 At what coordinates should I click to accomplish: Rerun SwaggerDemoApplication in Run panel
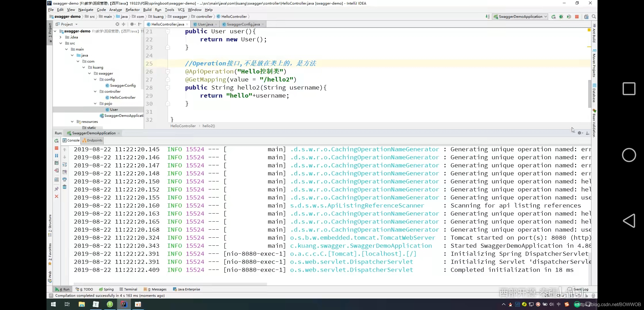[57, 141]
